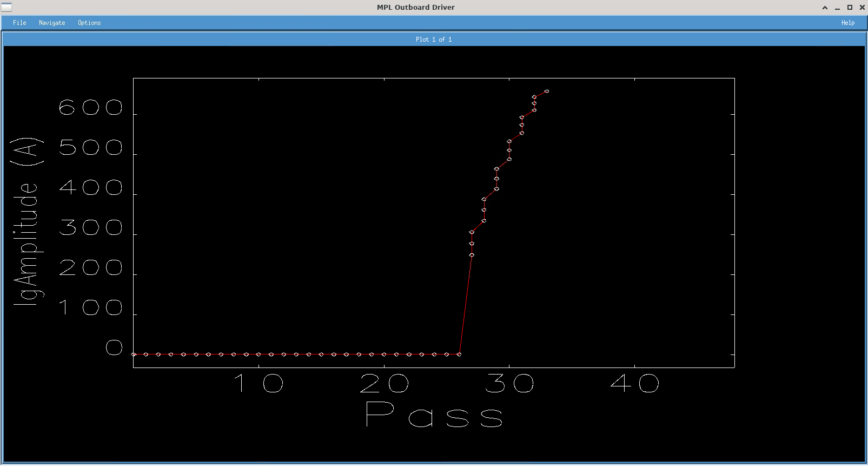Minimize the MPL Outboard Driver window
Screen dimensions: 868x466
tap(837, 8)
